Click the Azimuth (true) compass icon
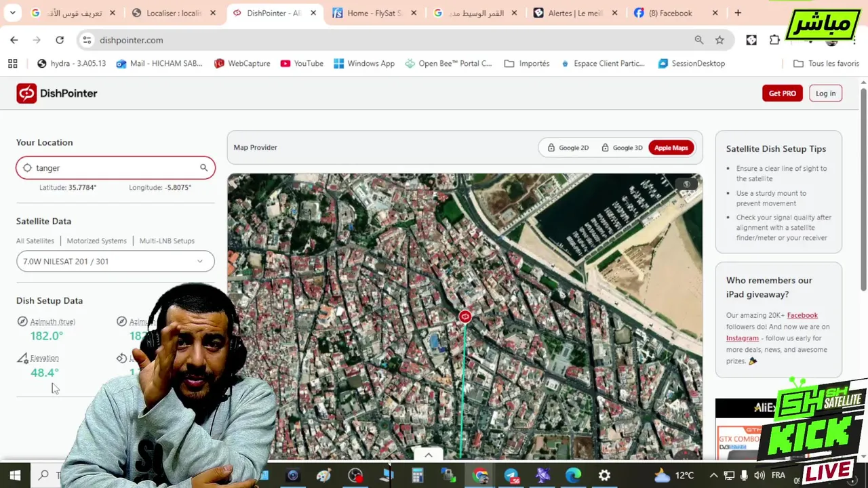This screenshot has height=488, width=868. point(22,322)
